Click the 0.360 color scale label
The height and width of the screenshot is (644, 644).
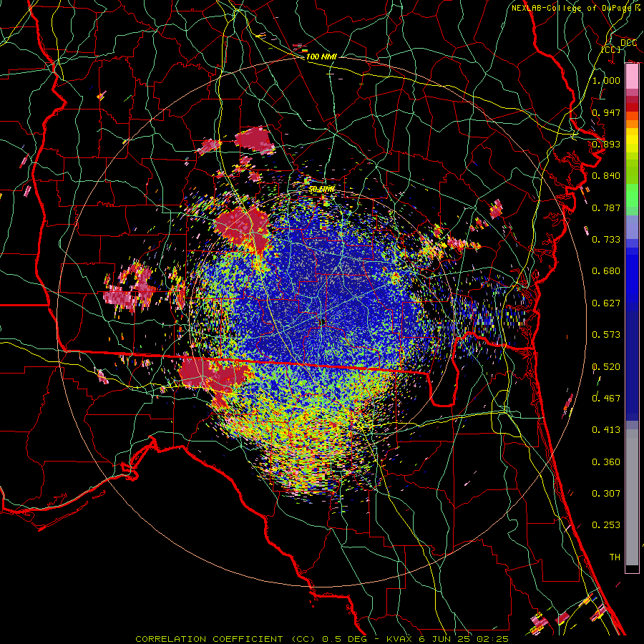pos(606,462)
